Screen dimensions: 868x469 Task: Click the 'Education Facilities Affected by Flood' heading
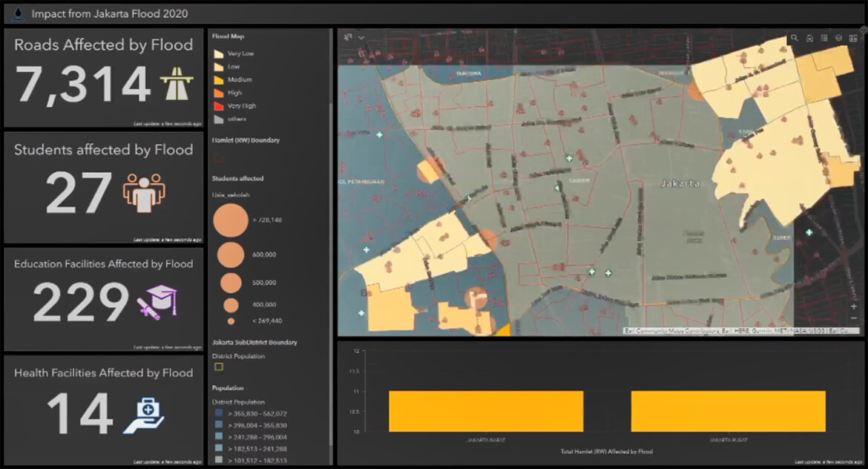[x=104, y=264]
